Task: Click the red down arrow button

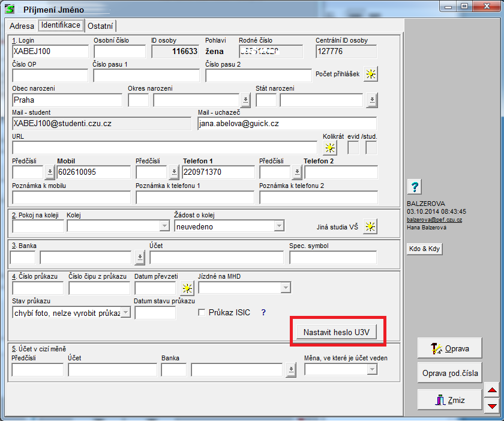Action: [x=492, y=406]
